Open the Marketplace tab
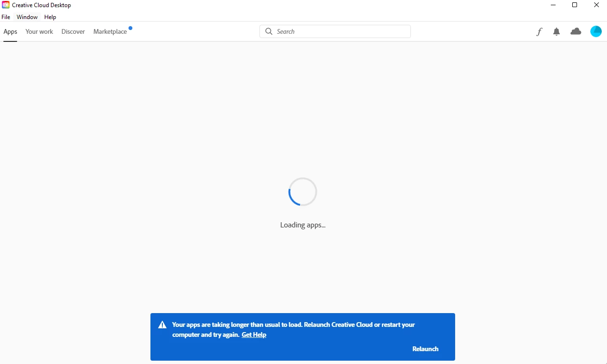 (x=110, y=32)
